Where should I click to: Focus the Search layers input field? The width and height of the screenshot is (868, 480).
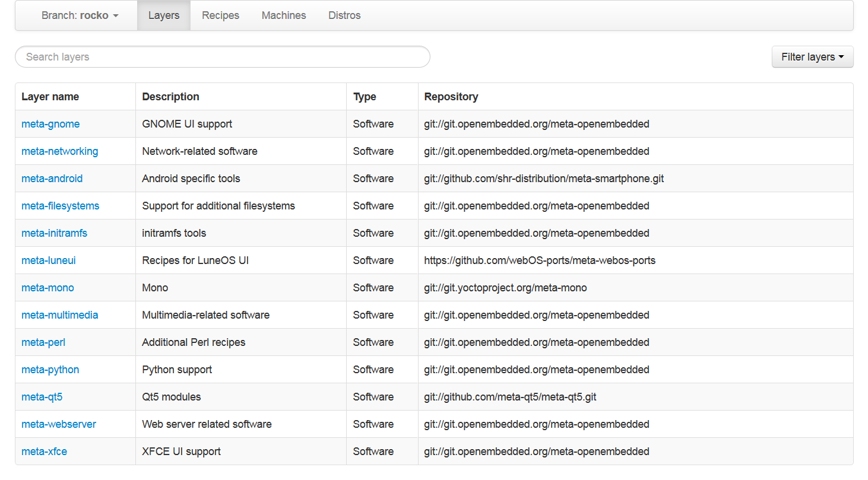point(223,57)
